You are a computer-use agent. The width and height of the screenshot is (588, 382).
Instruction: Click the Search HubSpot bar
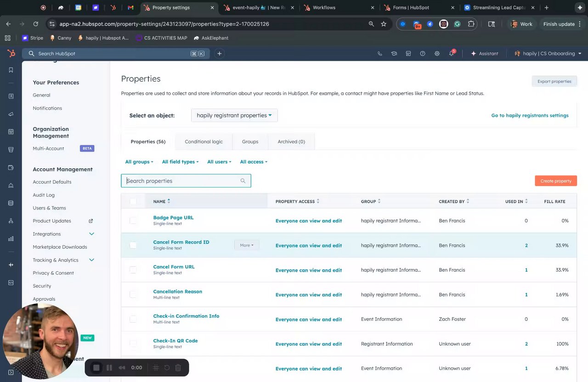(116, 53)
